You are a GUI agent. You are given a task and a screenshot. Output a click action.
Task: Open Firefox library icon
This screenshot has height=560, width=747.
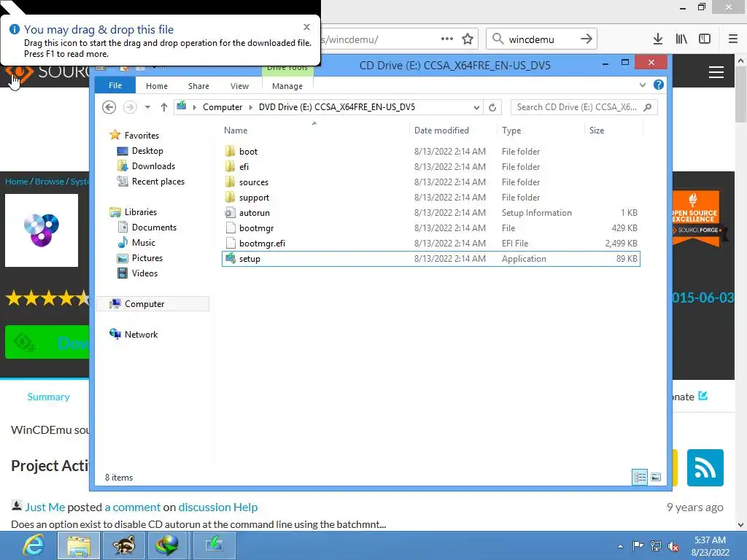681,39
